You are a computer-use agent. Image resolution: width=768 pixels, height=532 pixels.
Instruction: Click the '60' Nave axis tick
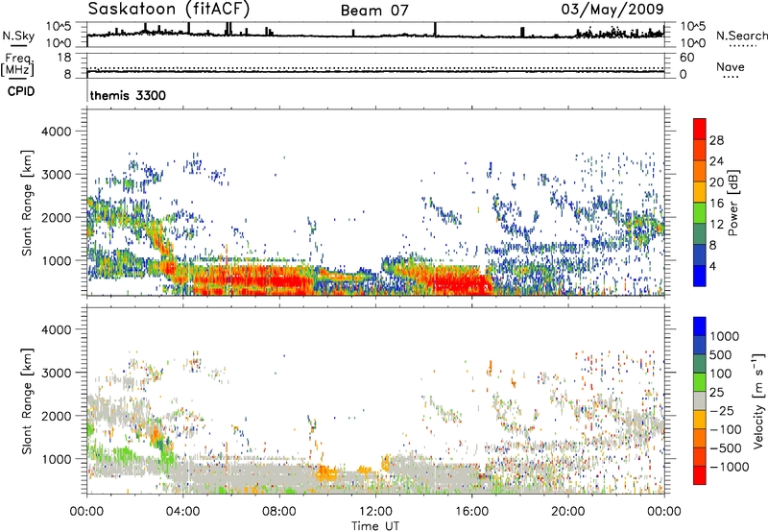point(686,58)
